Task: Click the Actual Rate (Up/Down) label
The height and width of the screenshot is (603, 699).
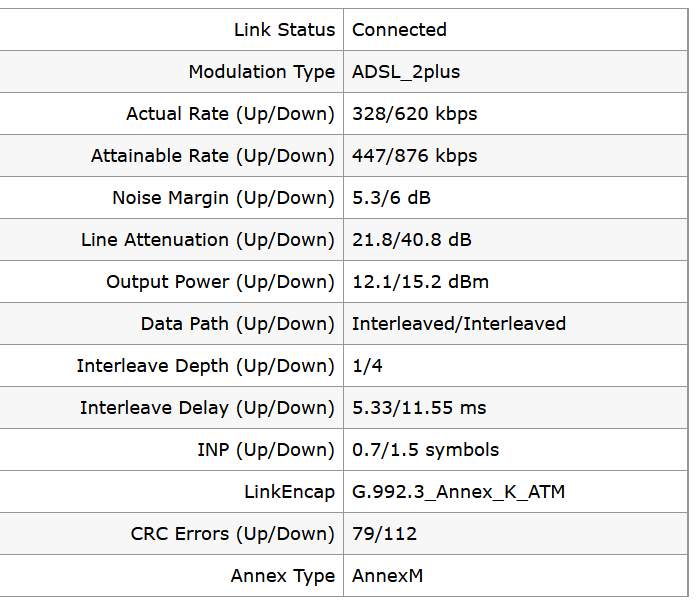Action: [x=230, y=114]
